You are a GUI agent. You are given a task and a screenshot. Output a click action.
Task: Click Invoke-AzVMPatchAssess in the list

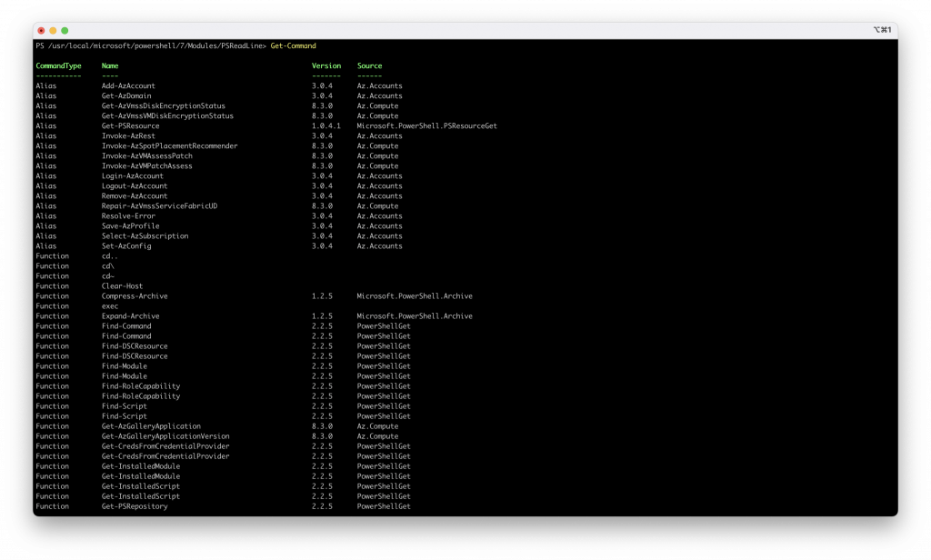pyautogui.click(x=146, y=166)
